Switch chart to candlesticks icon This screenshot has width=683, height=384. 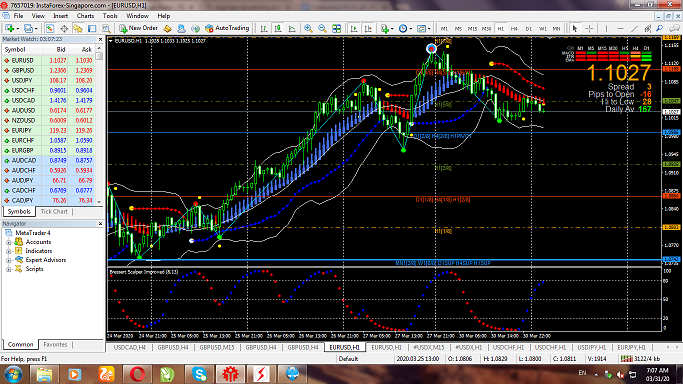tap(278, 28)
